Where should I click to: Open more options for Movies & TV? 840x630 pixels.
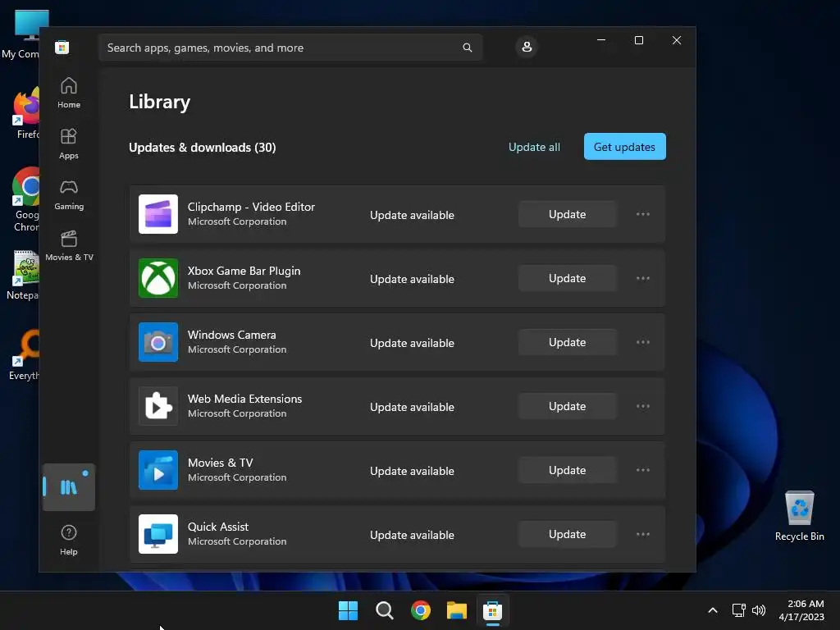(x=643, y=470)
